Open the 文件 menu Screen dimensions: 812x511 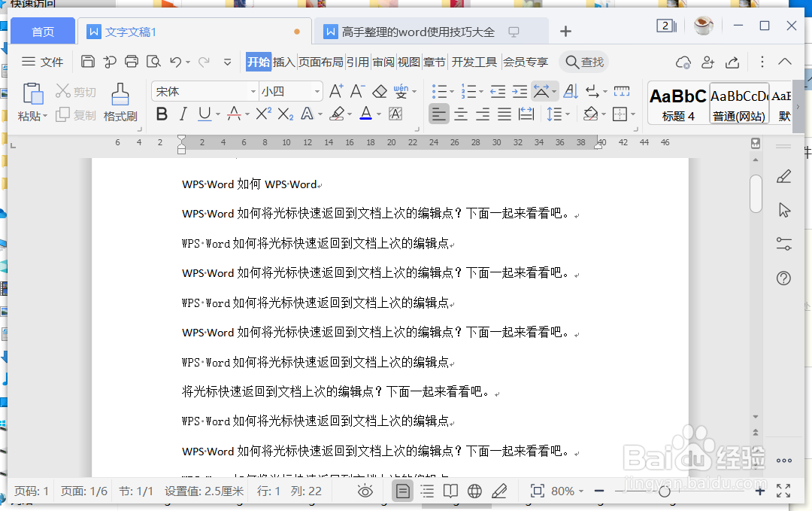pos(42,62)
